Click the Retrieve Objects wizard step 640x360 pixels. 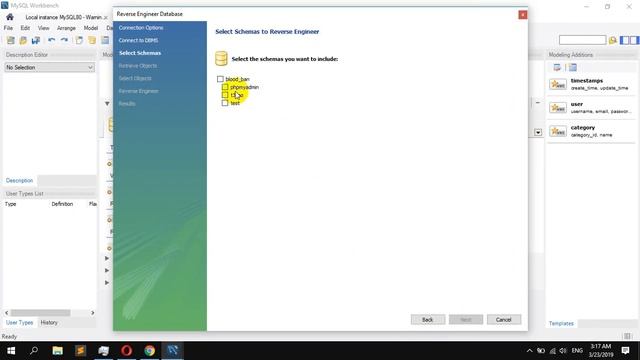tap(138, 66)
